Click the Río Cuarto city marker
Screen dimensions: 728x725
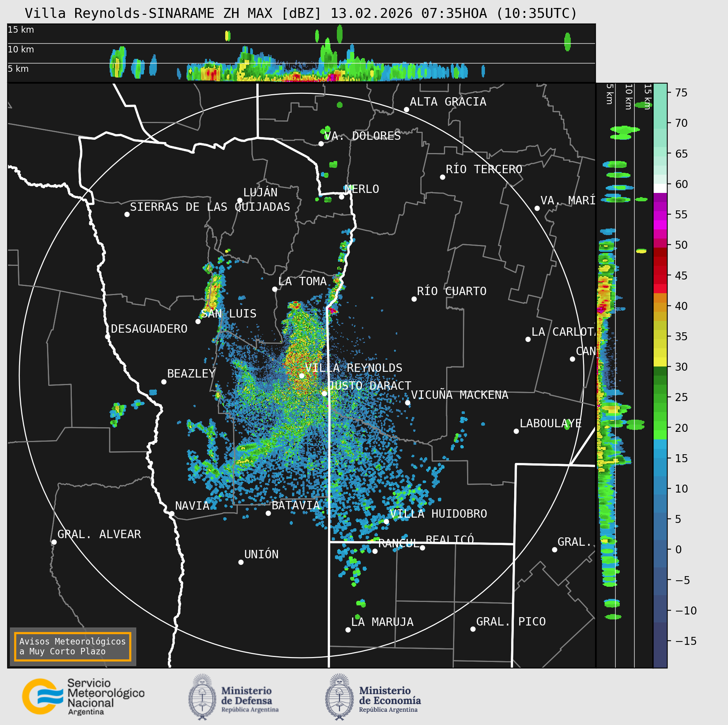coord(414,299)
